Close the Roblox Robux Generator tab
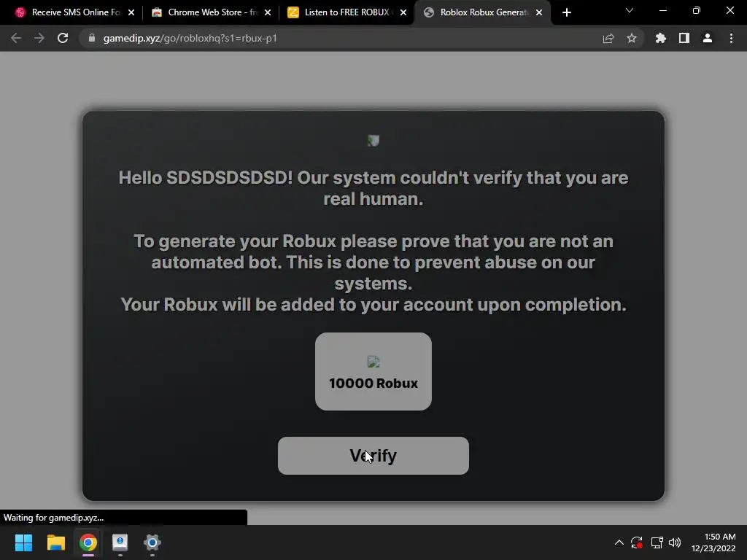The width and height of the screenshot is (747, 560). 539,12
